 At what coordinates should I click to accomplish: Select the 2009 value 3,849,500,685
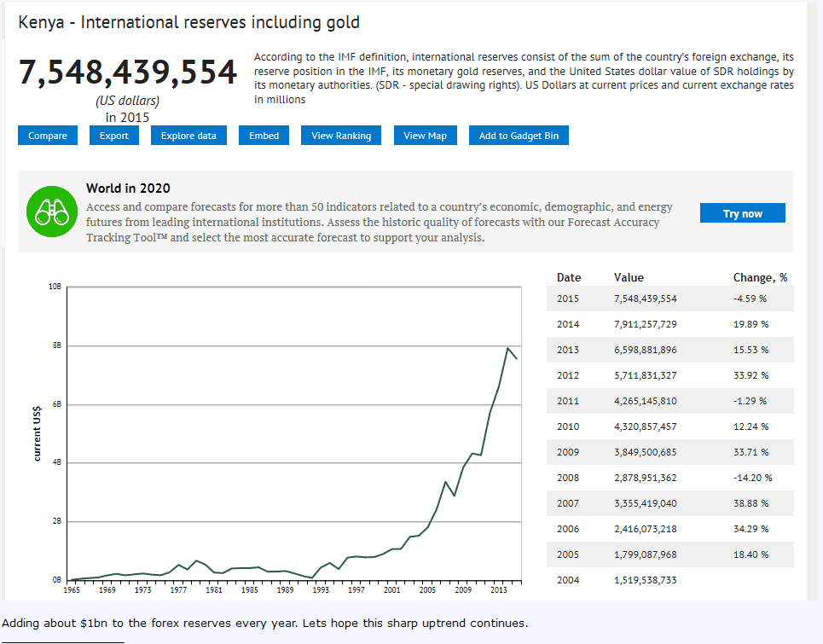pyautogui.click(x=646, y=452)
